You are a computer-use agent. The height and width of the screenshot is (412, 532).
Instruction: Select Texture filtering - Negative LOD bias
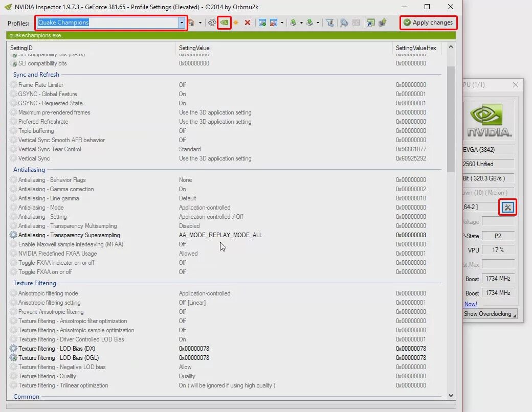point(224,367)
